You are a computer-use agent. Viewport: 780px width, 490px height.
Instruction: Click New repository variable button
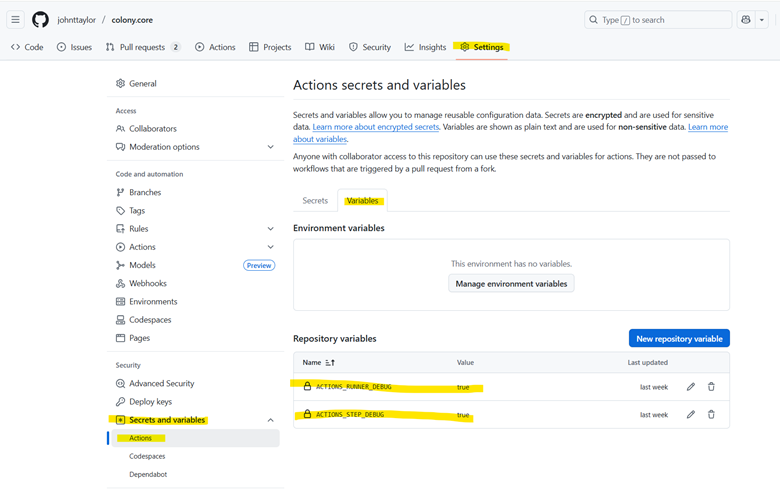coord(679,338)
